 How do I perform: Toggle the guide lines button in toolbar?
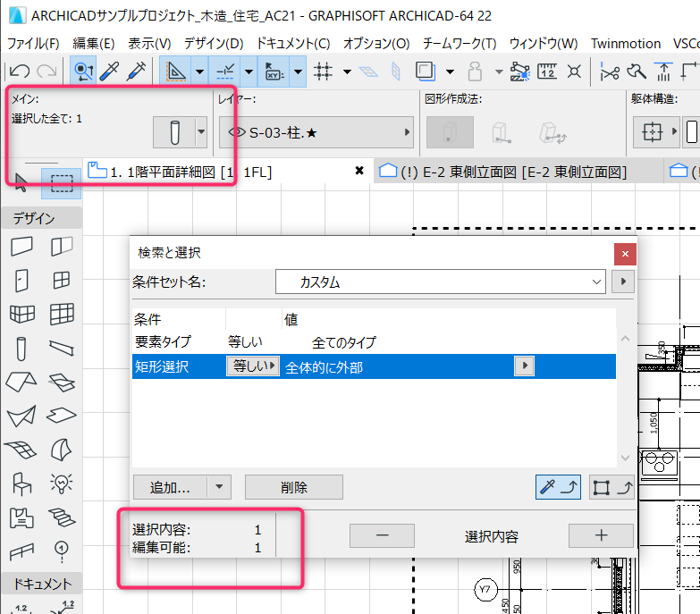(225, 71)
